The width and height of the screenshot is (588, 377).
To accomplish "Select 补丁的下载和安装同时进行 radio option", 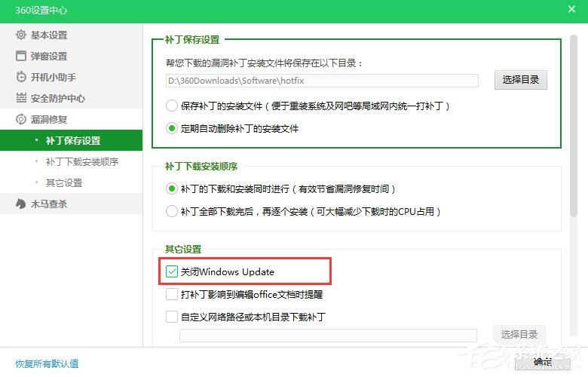I will point(172,188).
